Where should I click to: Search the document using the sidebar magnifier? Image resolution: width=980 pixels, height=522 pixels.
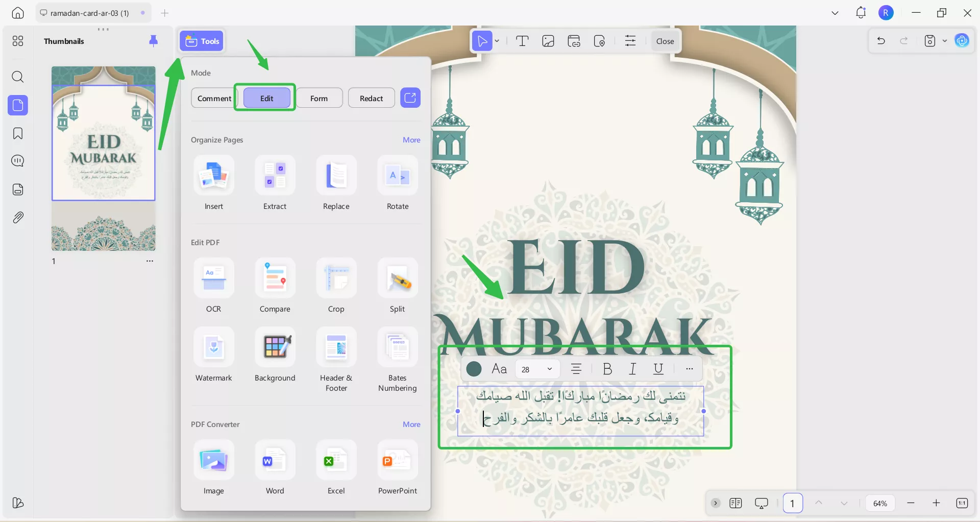[18, 77]
